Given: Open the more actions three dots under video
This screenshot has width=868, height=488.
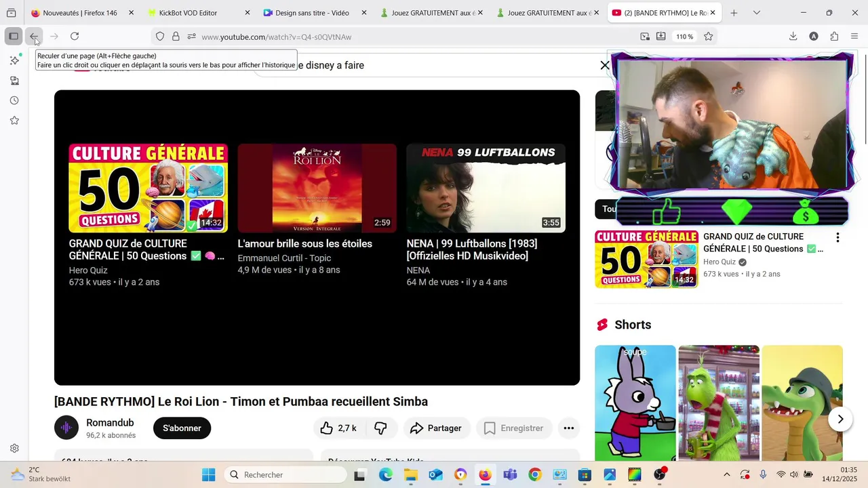Looking at the screenshot, I should (569, 428).
